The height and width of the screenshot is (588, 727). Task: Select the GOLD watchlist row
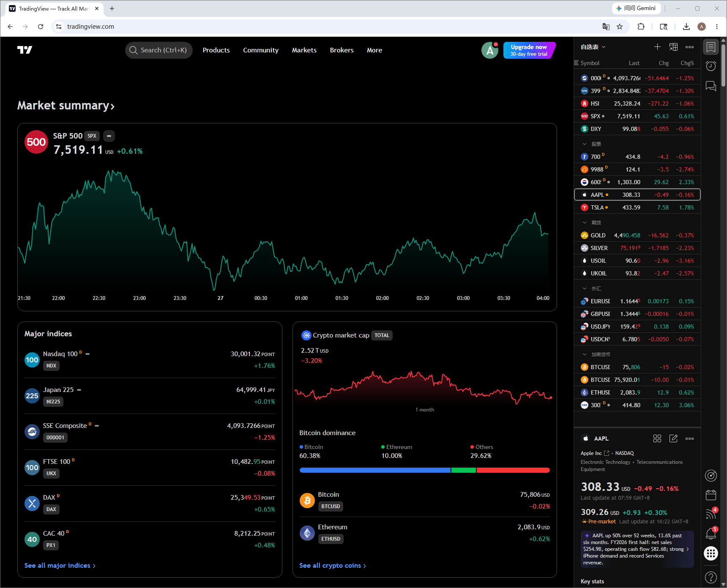pos(637,235)
